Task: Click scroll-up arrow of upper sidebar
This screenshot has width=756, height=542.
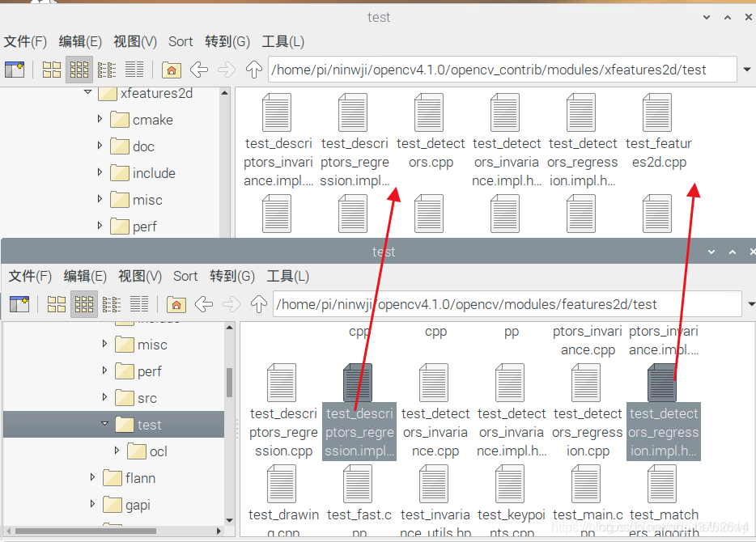Action: [225, 92]
